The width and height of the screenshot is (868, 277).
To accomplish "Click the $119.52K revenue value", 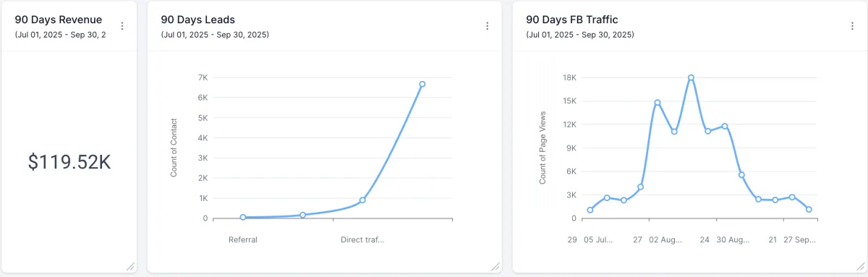I will point(69,163).
